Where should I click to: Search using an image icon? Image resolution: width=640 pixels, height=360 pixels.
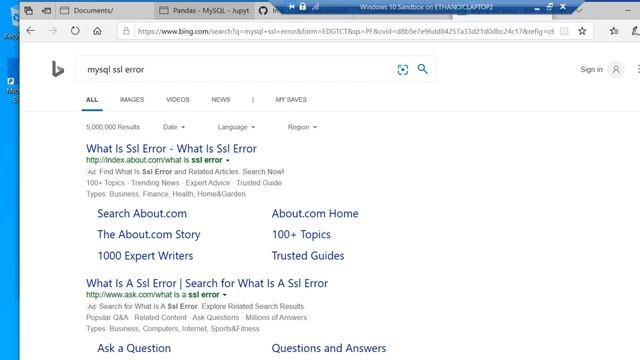coord(402,69)
